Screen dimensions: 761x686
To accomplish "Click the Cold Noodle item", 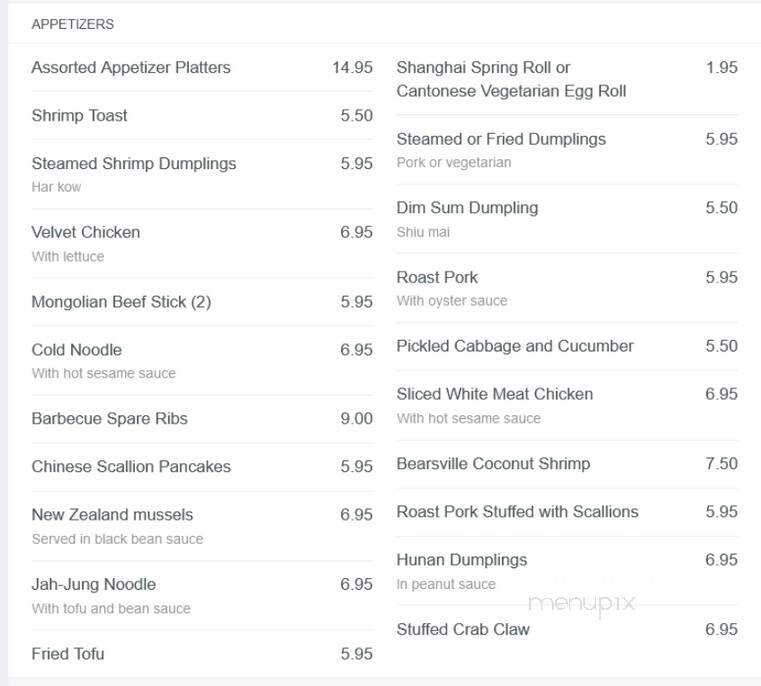I will coord(77,350).
